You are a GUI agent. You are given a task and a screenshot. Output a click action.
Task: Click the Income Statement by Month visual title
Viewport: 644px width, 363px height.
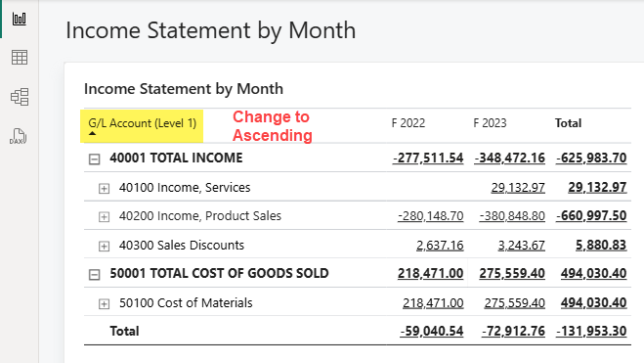(x=184, y=89)
